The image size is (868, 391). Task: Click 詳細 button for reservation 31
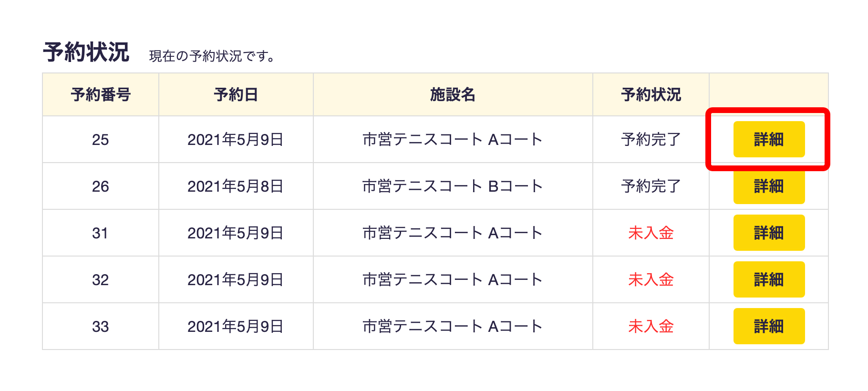coord(768,233)
